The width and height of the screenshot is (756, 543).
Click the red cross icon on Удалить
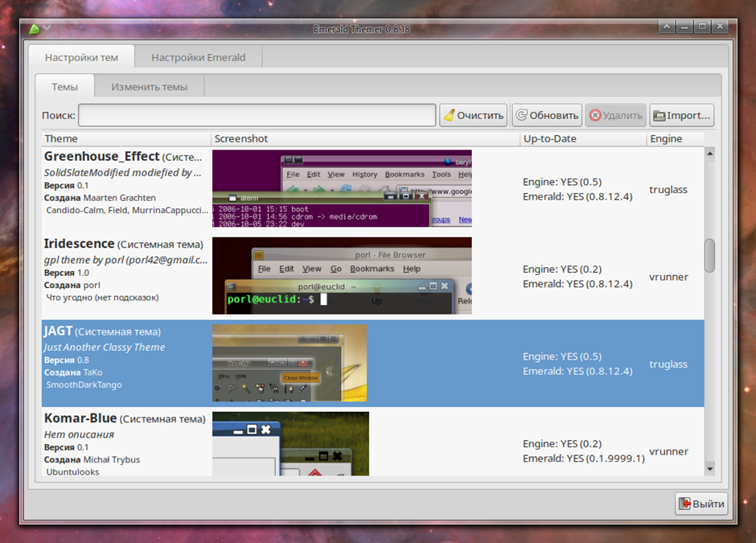click(x=595, y=115)
